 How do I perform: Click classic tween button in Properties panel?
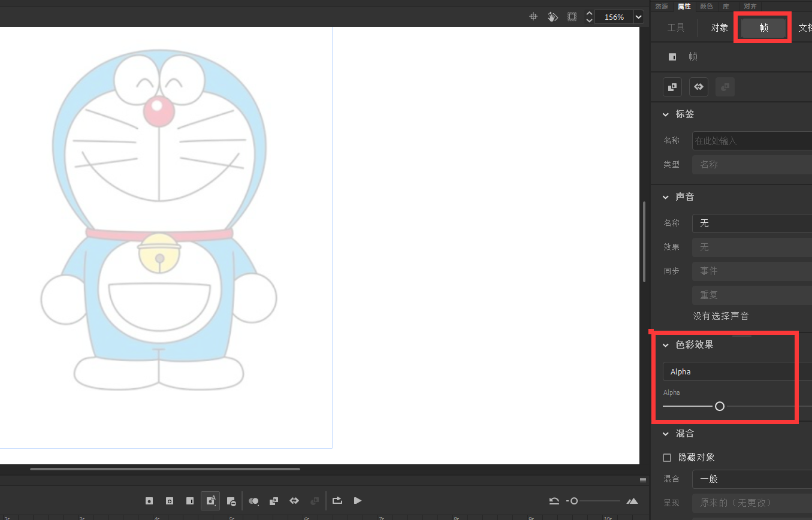point(672,87)
